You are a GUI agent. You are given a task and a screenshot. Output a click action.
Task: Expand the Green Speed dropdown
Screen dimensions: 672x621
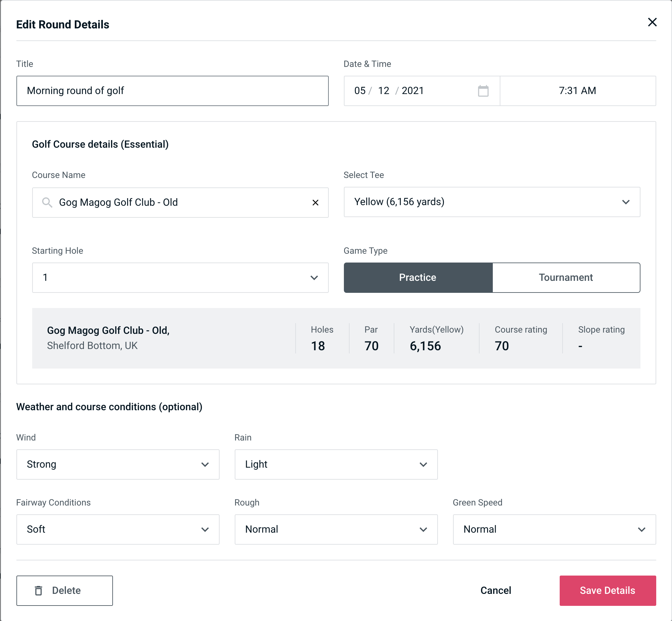click(554, 530)
